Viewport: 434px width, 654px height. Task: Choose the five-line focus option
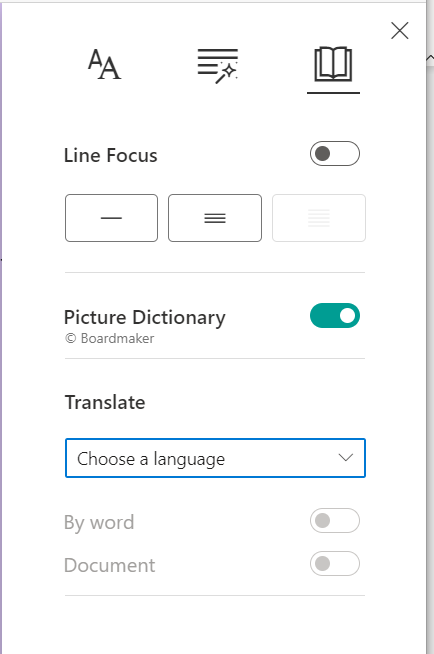tap(319, 218)
